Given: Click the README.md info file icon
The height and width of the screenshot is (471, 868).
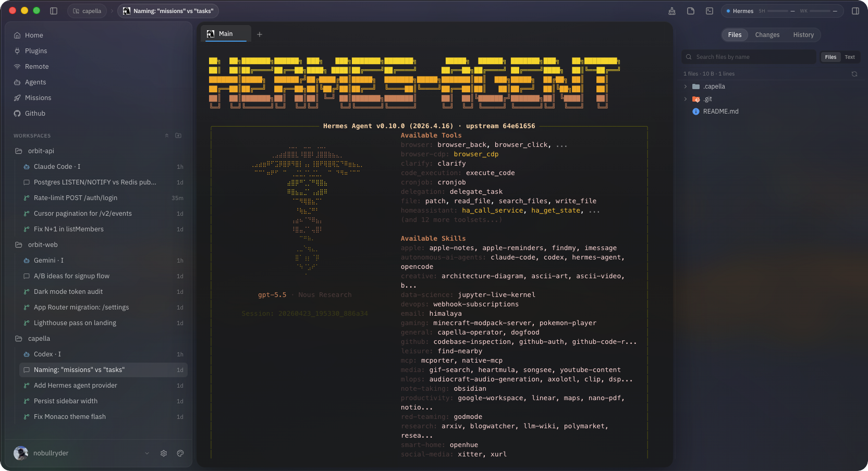Looking at the screenshot, I should (x=696, y=111).
